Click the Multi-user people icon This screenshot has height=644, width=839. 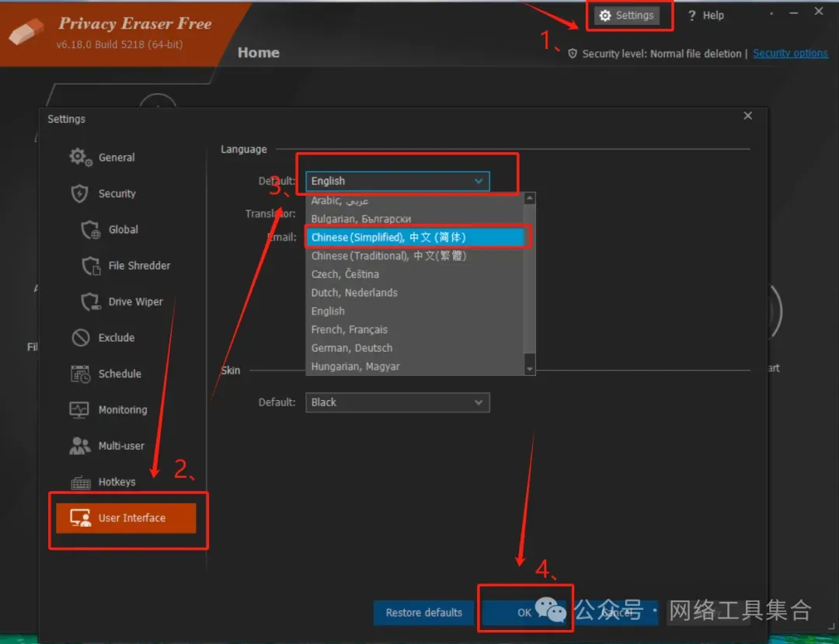coord(80,446)
